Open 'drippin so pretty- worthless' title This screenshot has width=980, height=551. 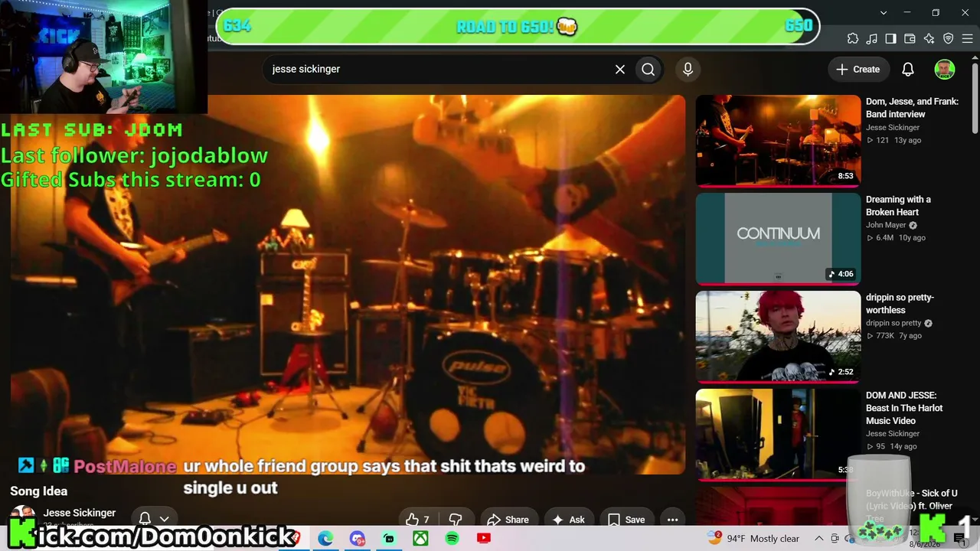900,304
